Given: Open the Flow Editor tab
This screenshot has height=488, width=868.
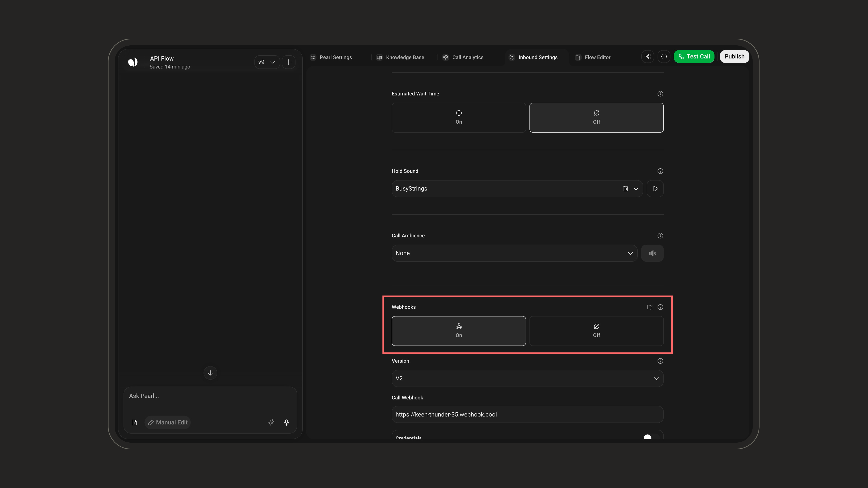Looking at the screenshot, I should [593, 57].
